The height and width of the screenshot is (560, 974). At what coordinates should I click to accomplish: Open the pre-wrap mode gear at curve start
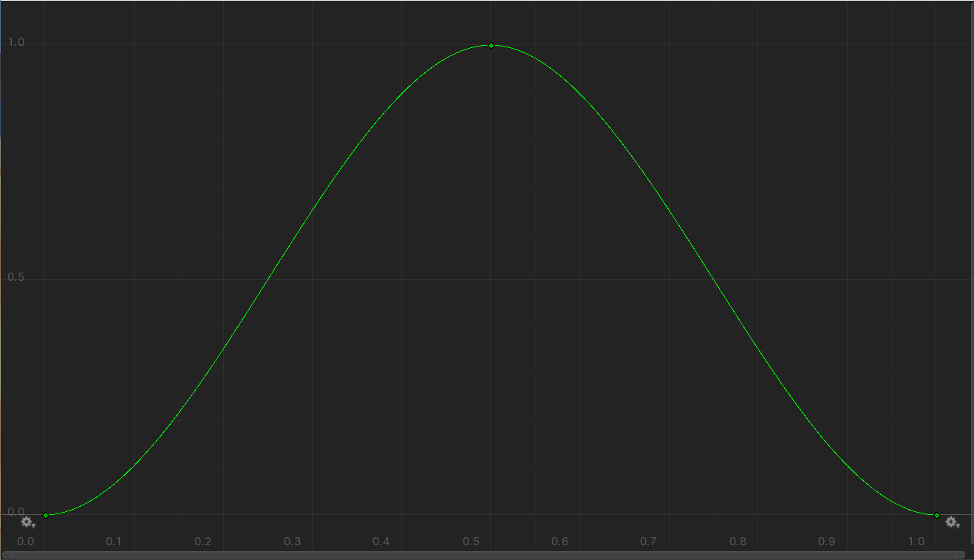point(27,522)
